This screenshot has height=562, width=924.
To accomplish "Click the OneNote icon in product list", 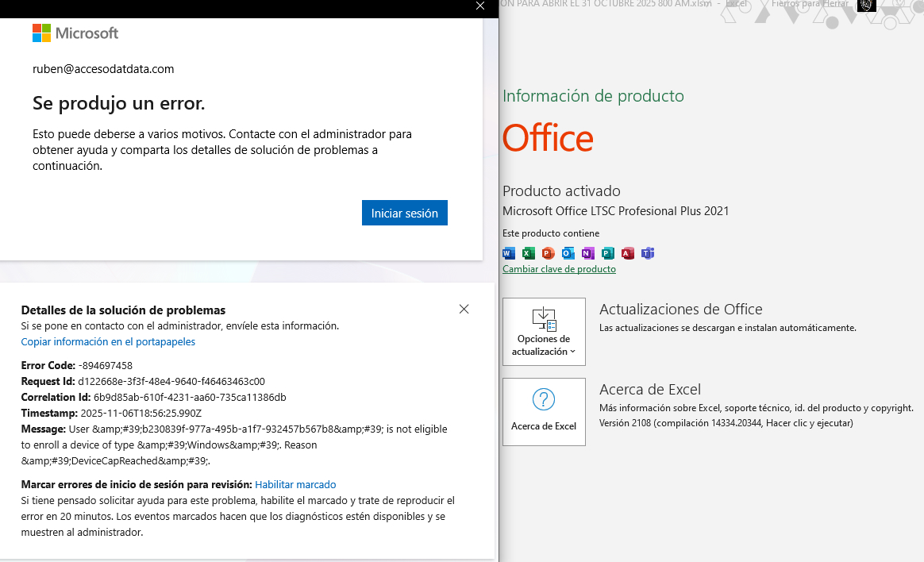I will point(588,253).
